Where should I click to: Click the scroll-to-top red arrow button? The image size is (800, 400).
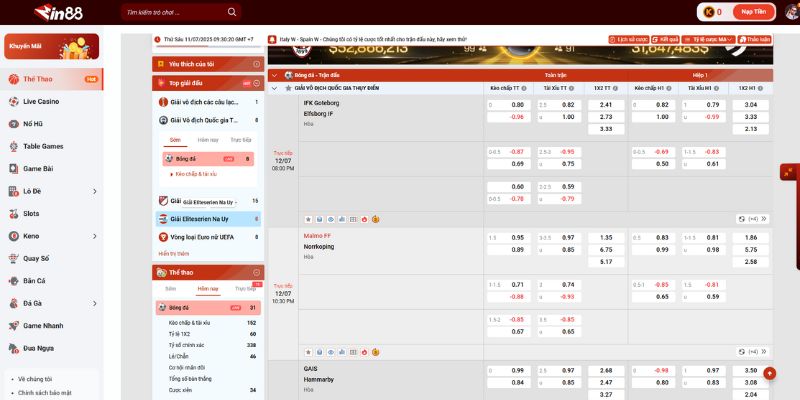pos(769,373)
